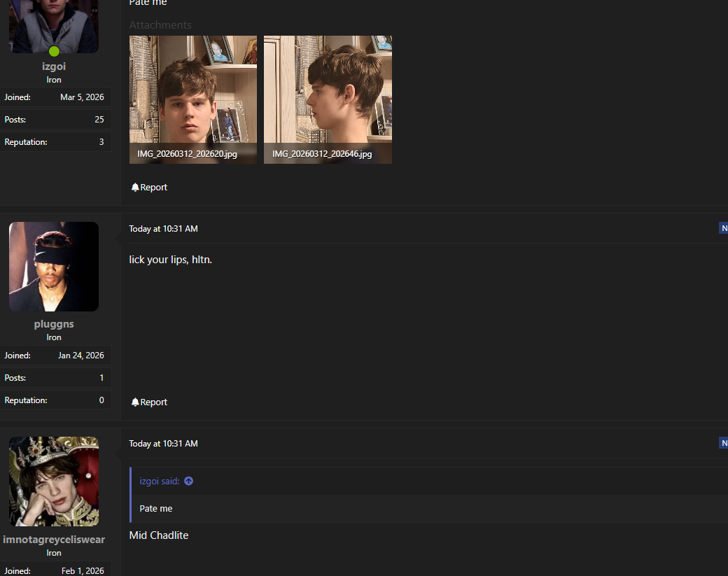Click the New badge on the Mid Chadlite post

(x=723, y=443)
